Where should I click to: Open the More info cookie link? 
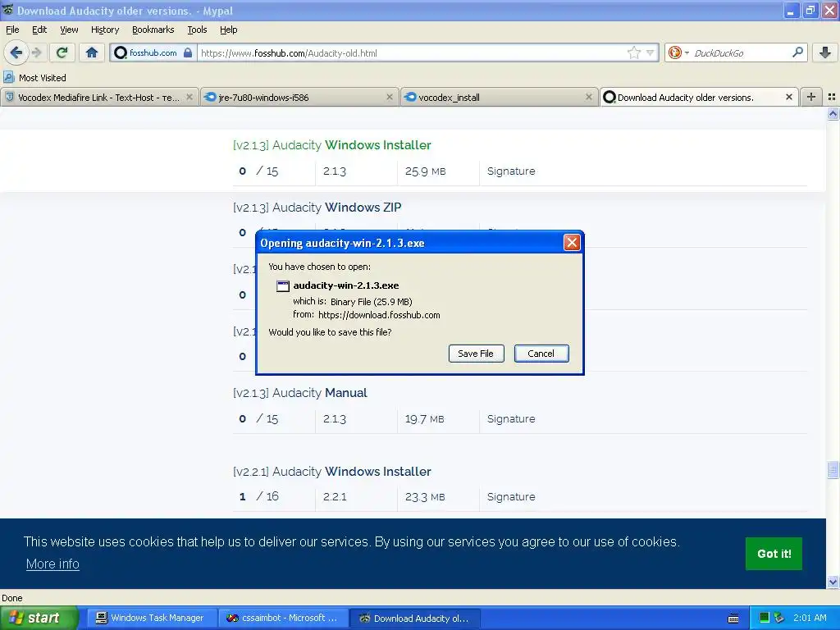pos(52,564)
